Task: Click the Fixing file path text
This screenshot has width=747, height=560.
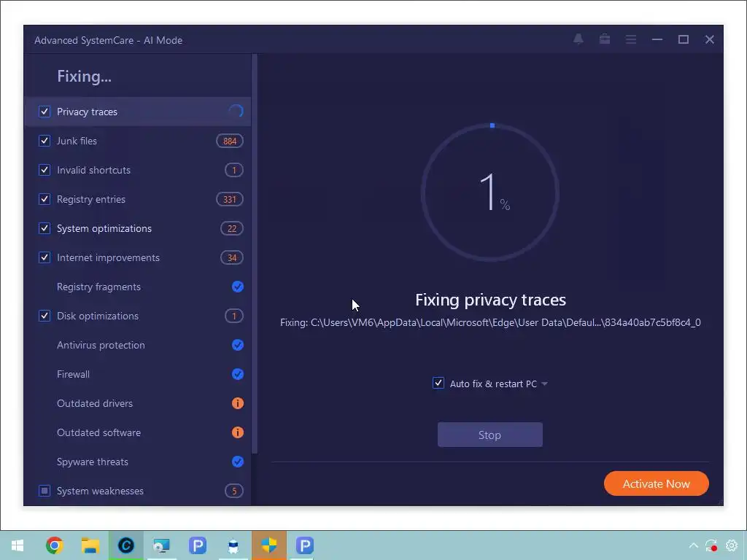Action: coord(490,322)
